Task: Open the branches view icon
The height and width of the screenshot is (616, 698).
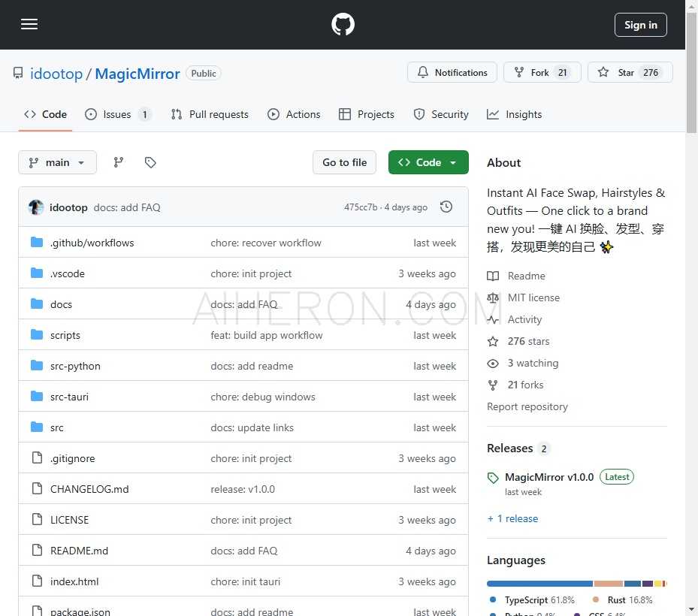Action: pyautogui.click(x=119, y=162)
